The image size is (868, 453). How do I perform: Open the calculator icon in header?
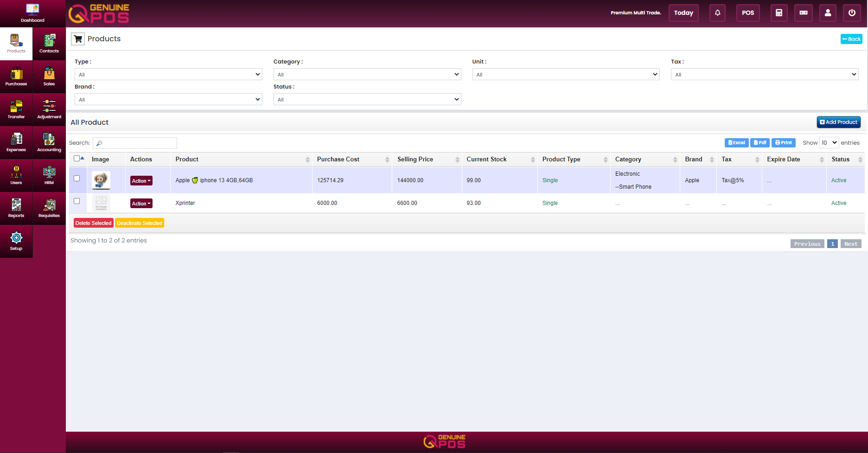coord(779,13)
